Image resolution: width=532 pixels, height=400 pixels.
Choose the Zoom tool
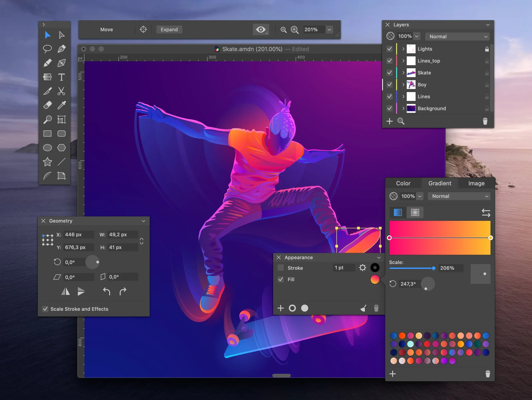(47, 119)
